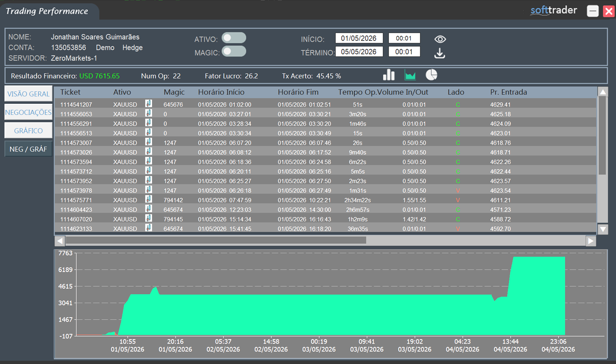
Task: Close the Trading Performance window
Action: coord(609,11)
